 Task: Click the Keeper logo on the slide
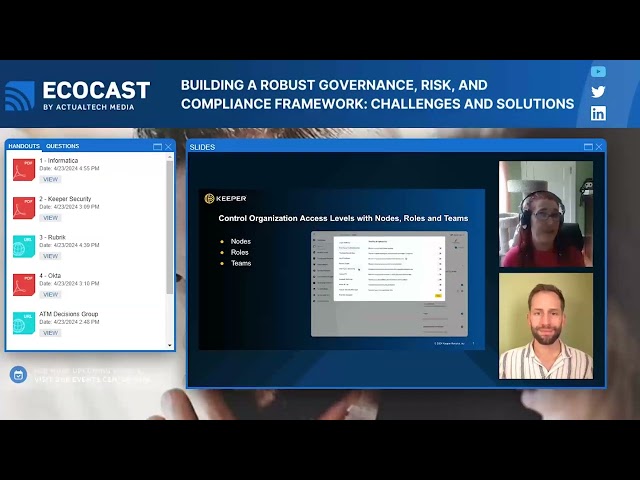(x=225, y=198)
